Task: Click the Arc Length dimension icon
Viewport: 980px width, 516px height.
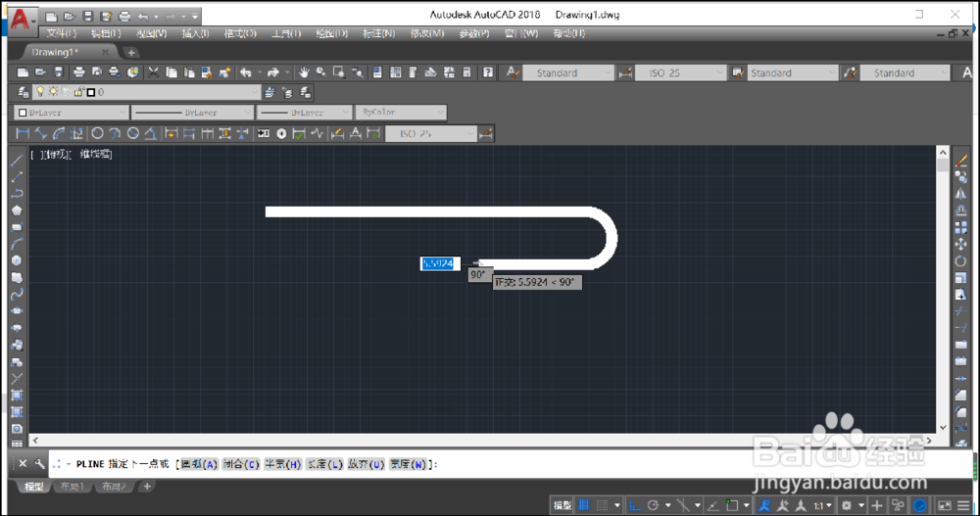Action: [x=59, y=133]
